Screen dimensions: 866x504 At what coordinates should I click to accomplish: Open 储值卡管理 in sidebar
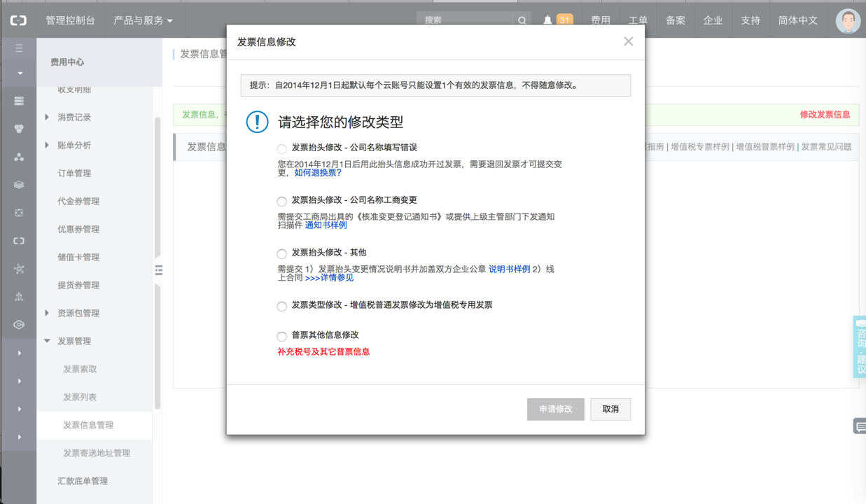coord(78,257)
